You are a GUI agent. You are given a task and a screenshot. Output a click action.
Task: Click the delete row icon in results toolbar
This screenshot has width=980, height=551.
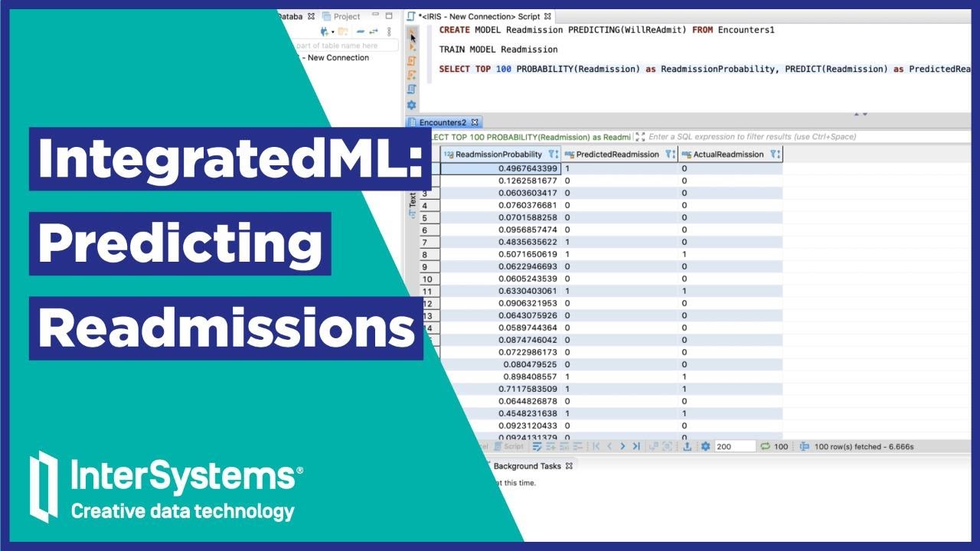click(578, 446)
